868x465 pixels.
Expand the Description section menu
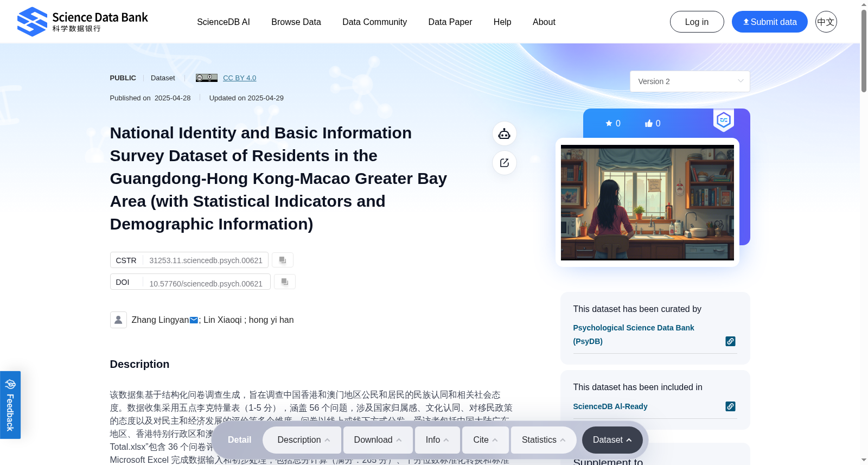tap(302, 440)
